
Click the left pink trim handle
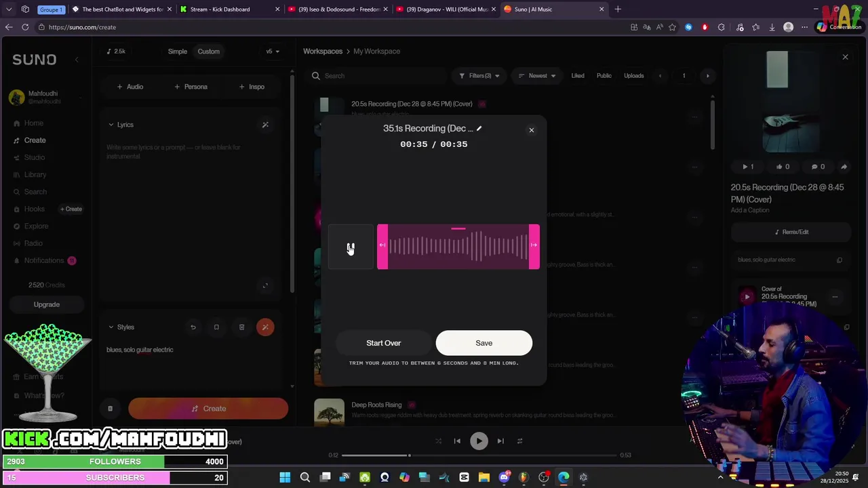click(x=382, y=247)
